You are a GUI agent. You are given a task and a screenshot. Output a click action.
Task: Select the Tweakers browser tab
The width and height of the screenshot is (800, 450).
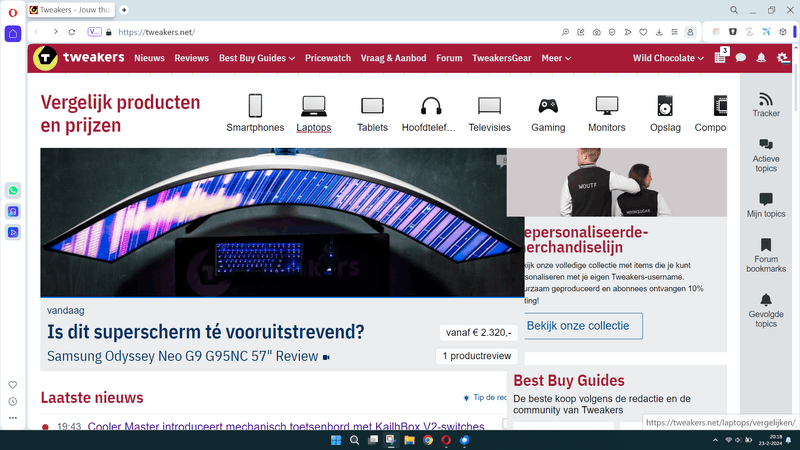click(71, 10)
